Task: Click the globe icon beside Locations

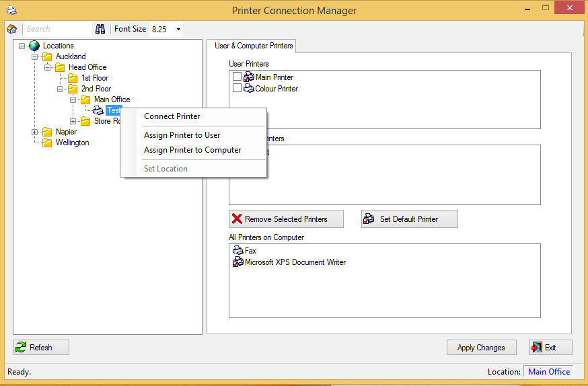Action: [x=34, y=46]
